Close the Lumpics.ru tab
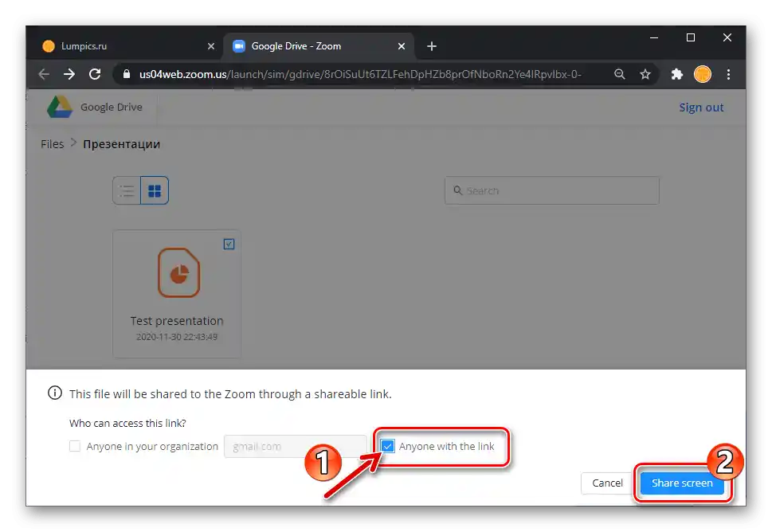The height and width of the screenshot is (532, 772). 210,46
